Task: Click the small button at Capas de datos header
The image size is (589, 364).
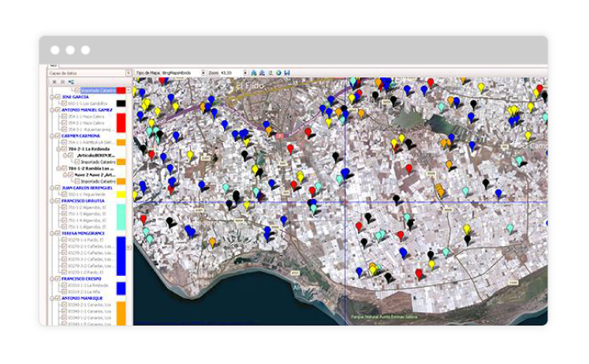Action: pos(128,73)
